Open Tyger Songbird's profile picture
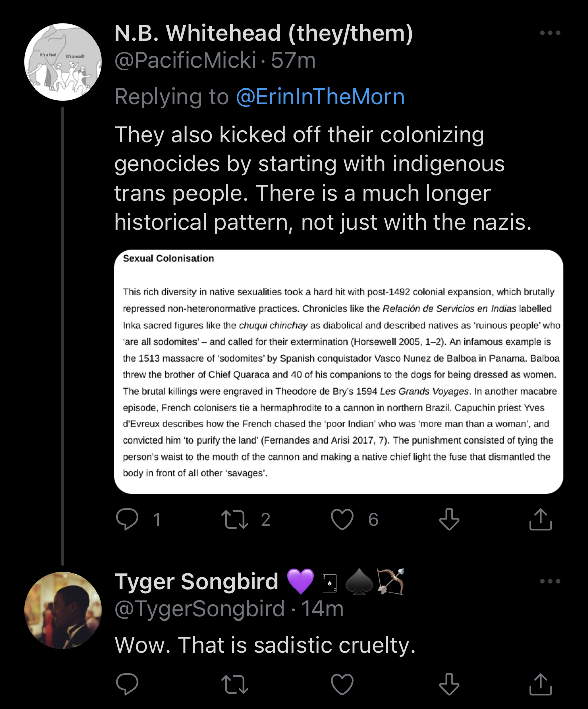 coord(63,610)
